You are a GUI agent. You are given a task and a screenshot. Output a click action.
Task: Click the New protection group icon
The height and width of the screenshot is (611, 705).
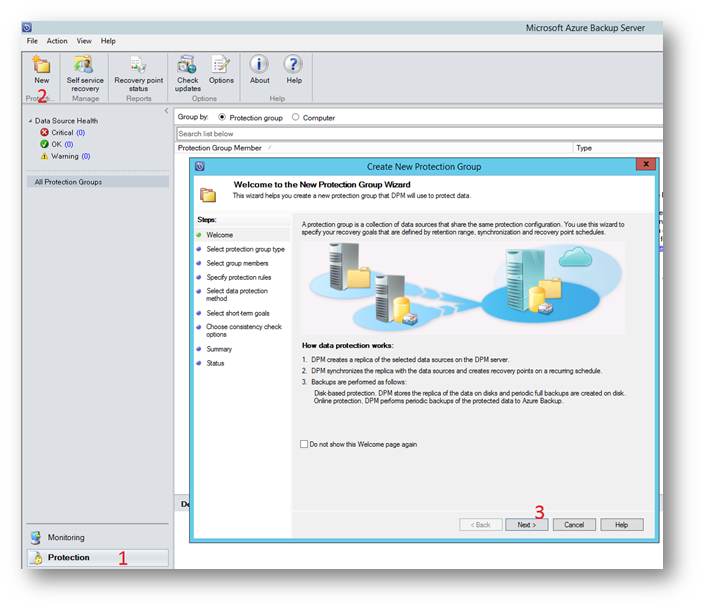41,65
